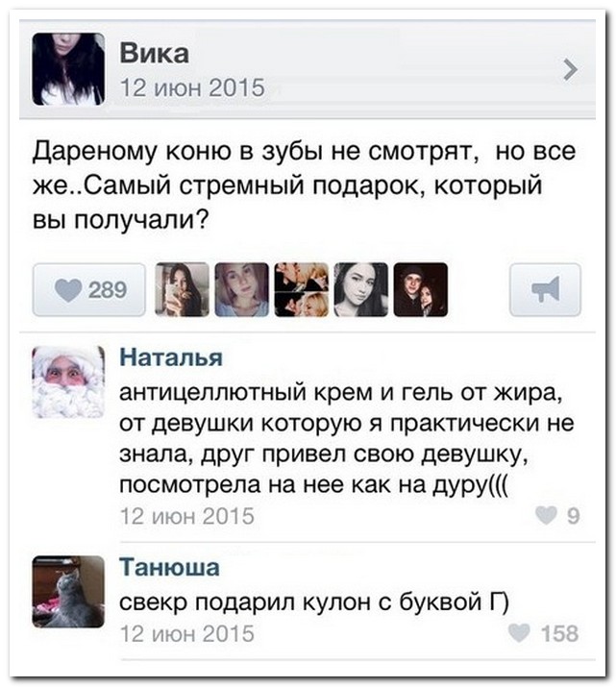Share post via the megaphone button

pyautogui.click(x=545, y=289)
